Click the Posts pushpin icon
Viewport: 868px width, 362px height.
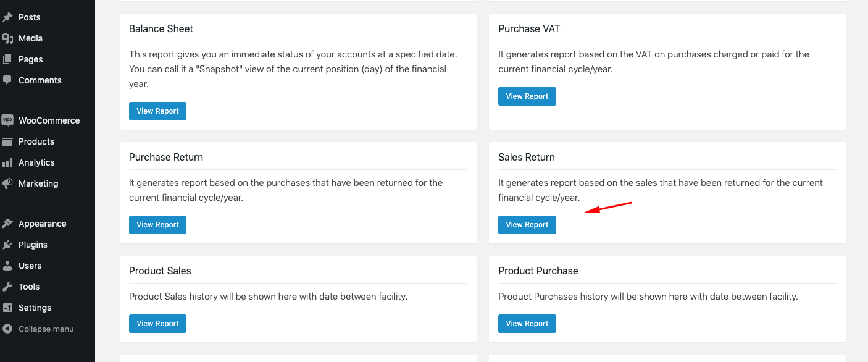coord(9,17)
